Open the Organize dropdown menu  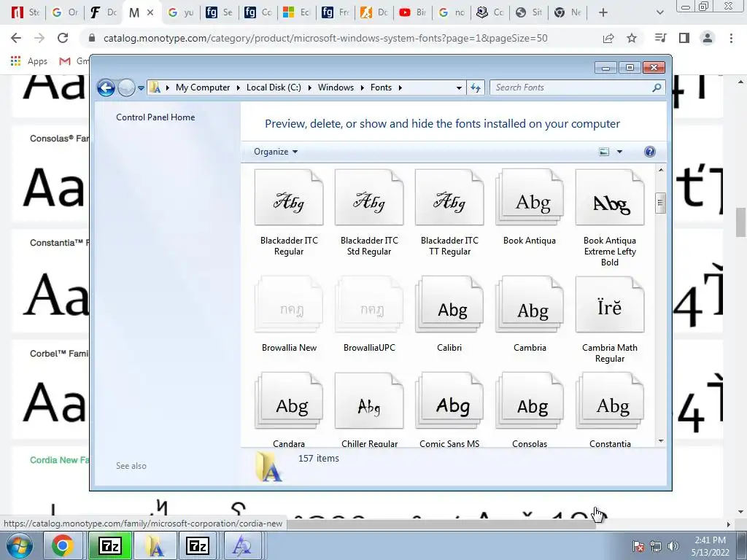(275, 152)
